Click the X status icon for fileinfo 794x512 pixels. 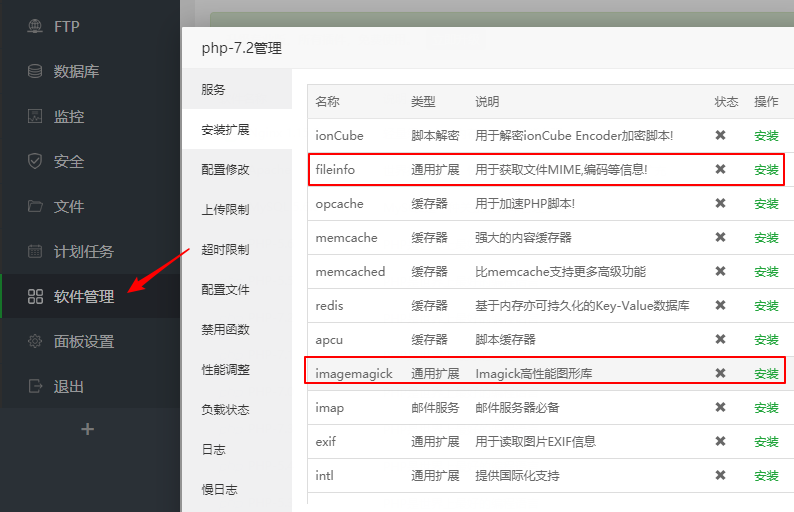click(x=720, y=169)
